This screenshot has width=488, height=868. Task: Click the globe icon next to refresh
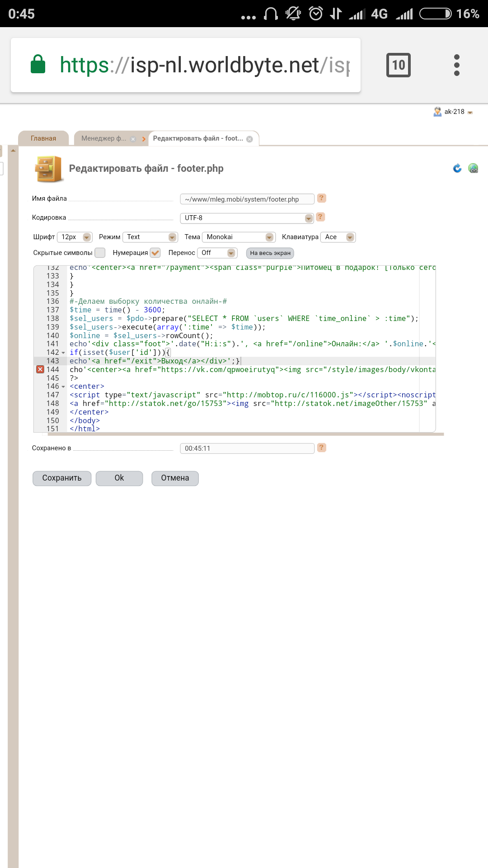click(473, 168)
